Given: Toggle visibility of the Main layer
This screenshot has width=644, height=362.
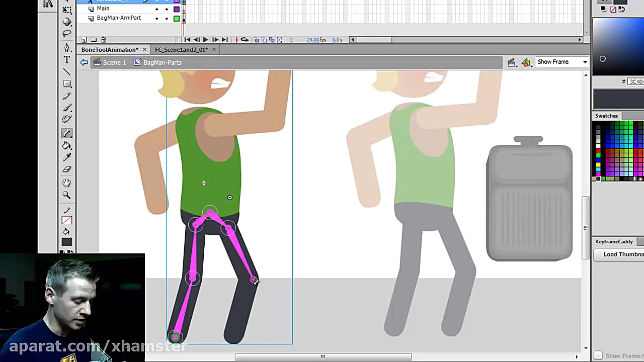Looking at the screenshot, I should coord(156,9).
